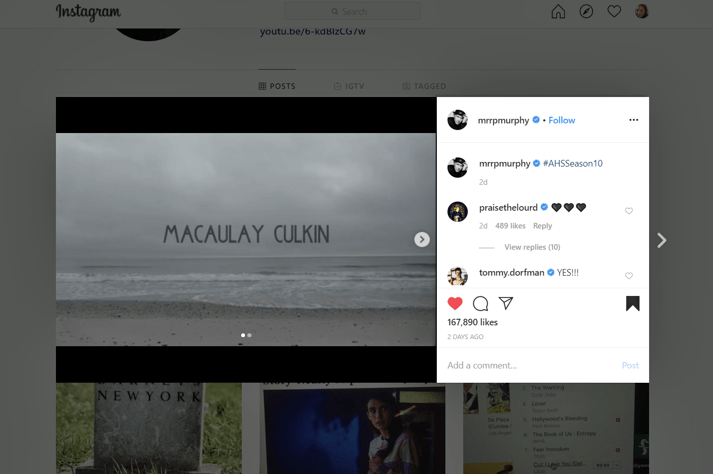Click the Instagram home icon
713x474 pixels.
click(558, 12)
